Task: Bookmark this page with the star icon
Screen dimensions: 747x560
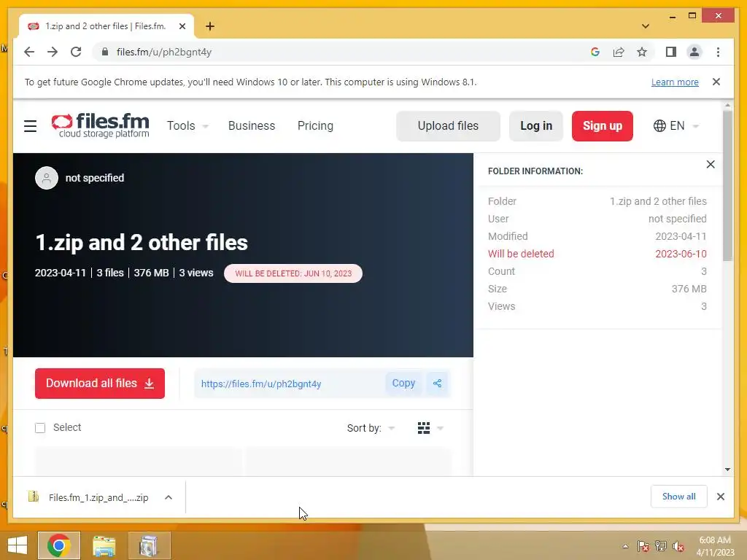Action: (642, 52)
